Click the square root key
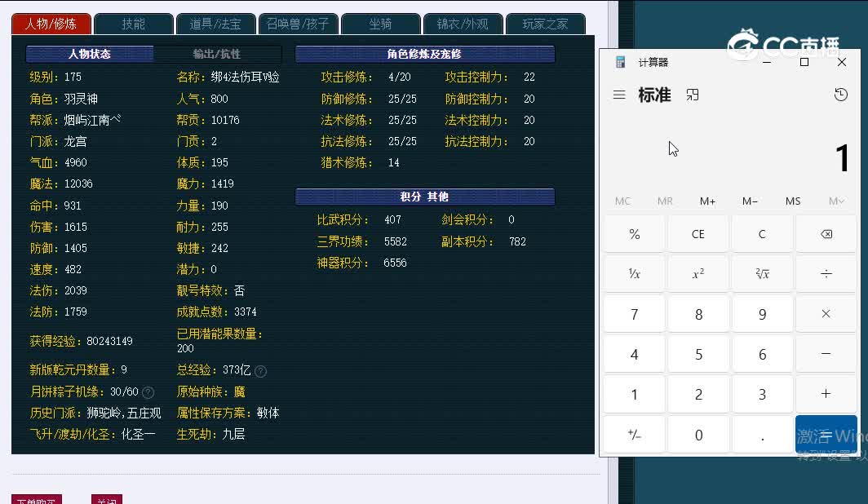868x504 pixels. 762,274
